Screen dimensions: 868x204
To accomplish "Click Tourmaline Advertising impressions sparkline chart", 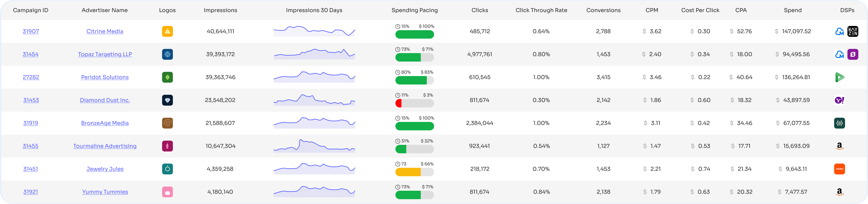I will coord(314,146).
